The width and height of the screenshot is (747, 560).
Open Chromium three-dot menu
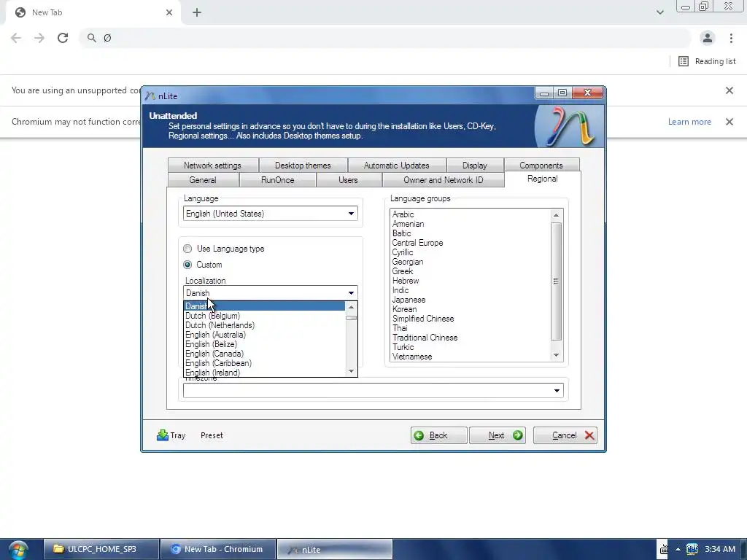coord(731,38)
